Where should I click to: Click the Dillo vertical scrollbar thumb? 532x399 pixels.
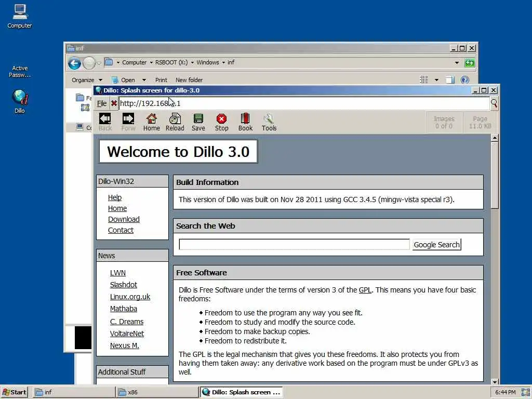point(495,175)
